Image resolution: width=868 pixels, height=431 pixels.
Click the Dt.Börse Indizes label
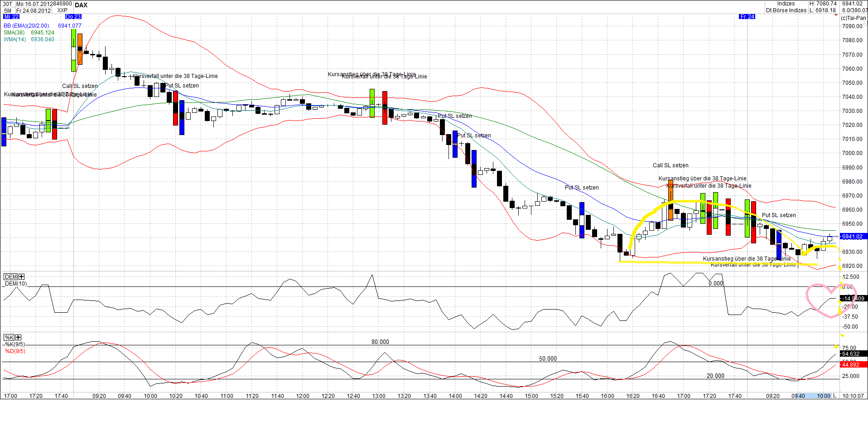(786, 10)
